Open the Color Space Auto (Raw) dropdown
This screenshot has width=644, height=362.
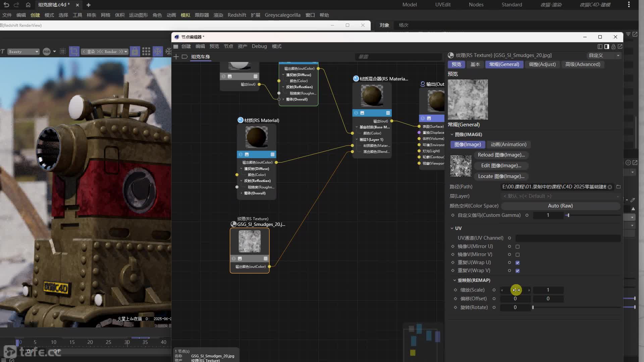coord(560,206)
